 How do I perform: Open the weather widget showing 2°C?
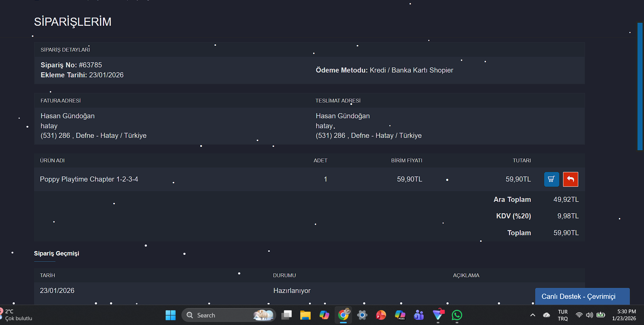pos(17,315)
